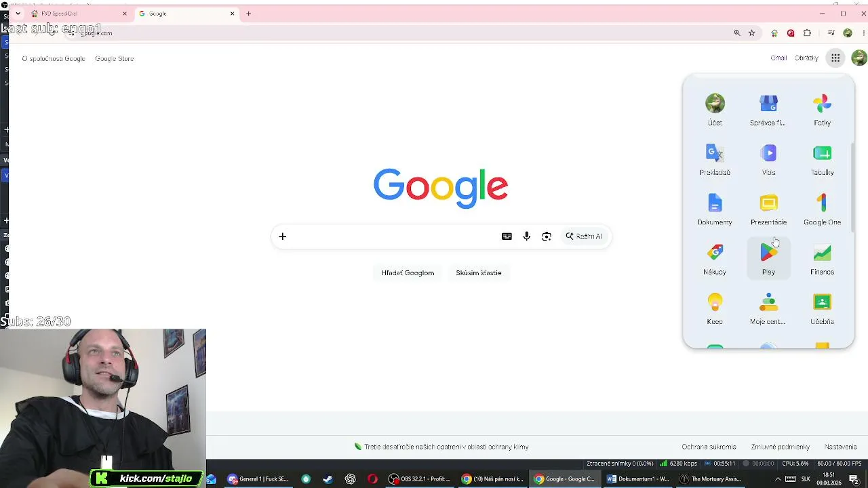Click Hľadať Googlom button
The width and height of the screenshot is (868, 488).
pos(408,272)
